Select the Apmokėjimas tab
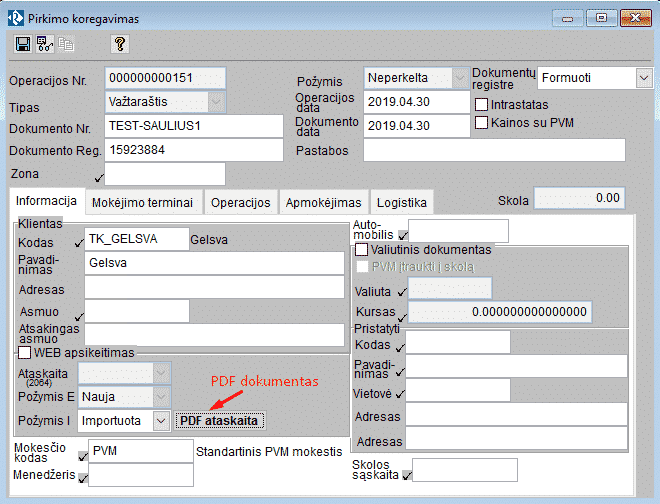660x504 pixels. (x=322, y=202)
